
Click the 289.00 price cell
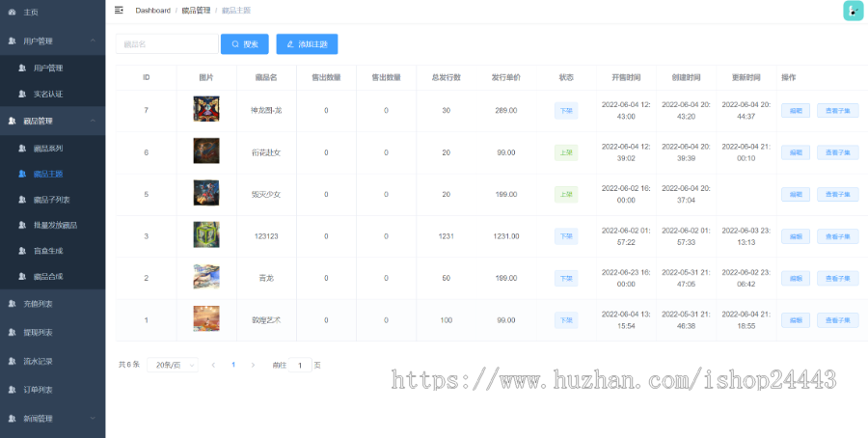click(x=506, y=111)
